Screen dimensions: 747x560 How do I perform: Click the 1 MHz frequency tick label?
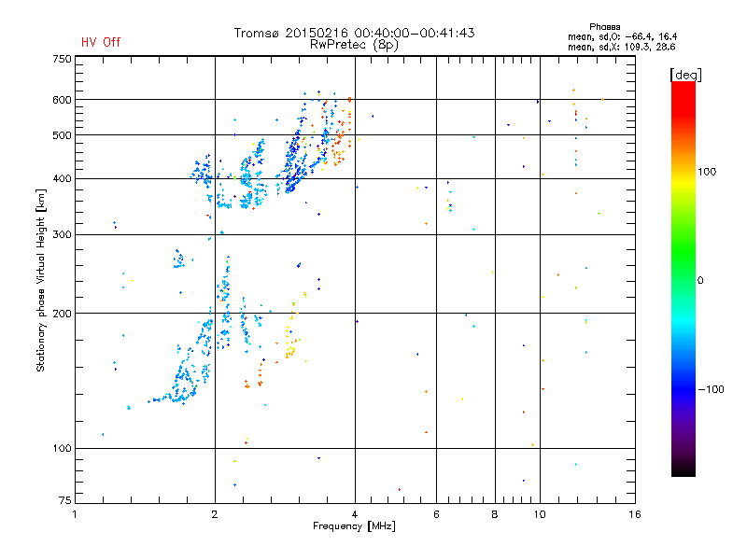tap(76, 514)
